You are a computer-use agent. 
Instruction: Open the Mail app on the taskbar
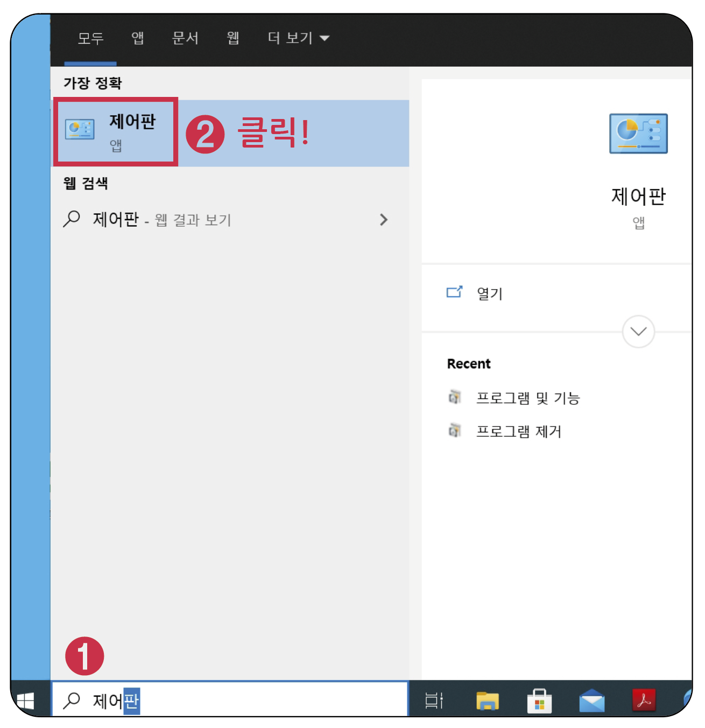[x=592, y=701]
